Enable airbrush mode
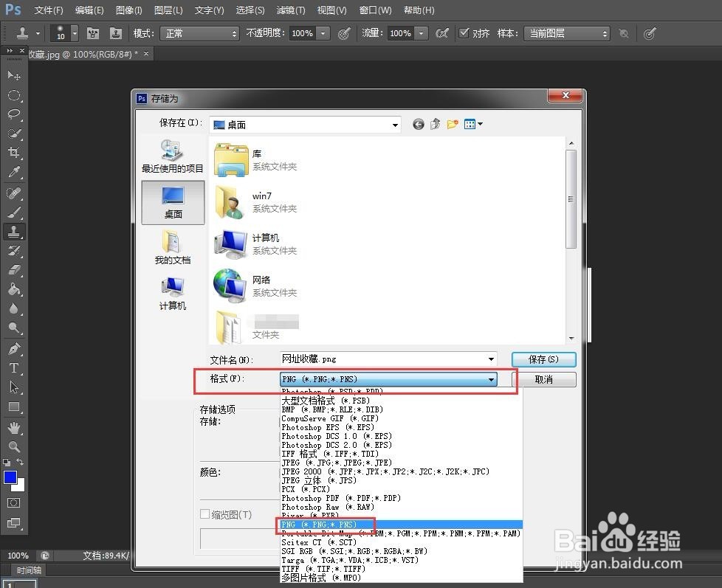This screenshot has width=722, height=588. click(x=442, y=33)
